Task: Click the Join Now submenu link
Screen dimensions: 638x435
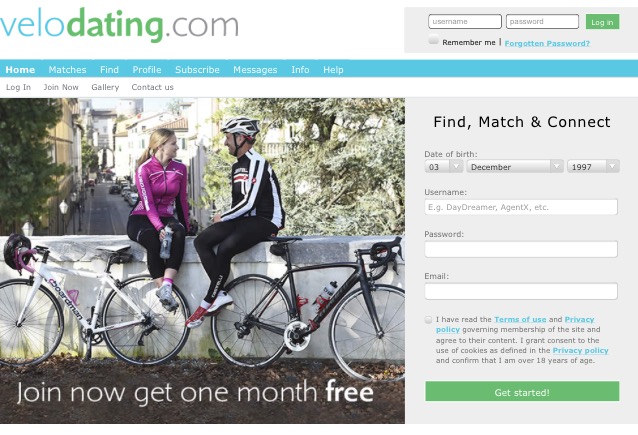Action: pyautogui.click(x=61, y=87)
